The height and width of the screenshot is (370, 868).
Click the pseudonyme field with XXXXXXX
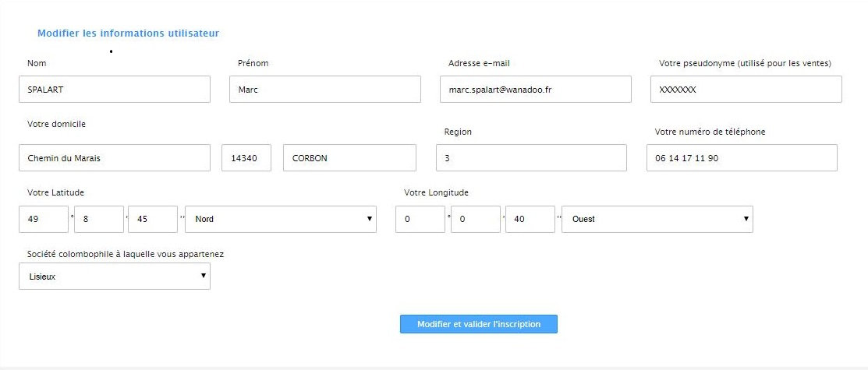coord(746,89)
